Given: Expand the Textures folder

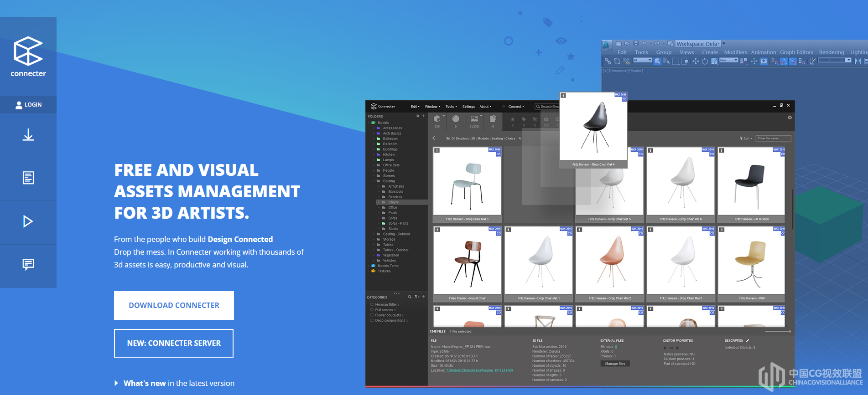Looking at the screenshot, I should [x=369, y=271].
